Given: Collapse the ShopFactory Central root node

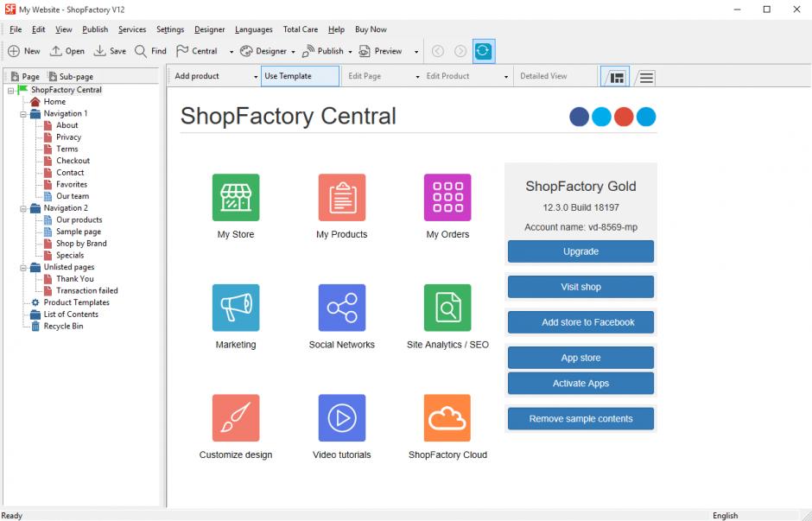Looking at the screenshot, I should 11,91.
